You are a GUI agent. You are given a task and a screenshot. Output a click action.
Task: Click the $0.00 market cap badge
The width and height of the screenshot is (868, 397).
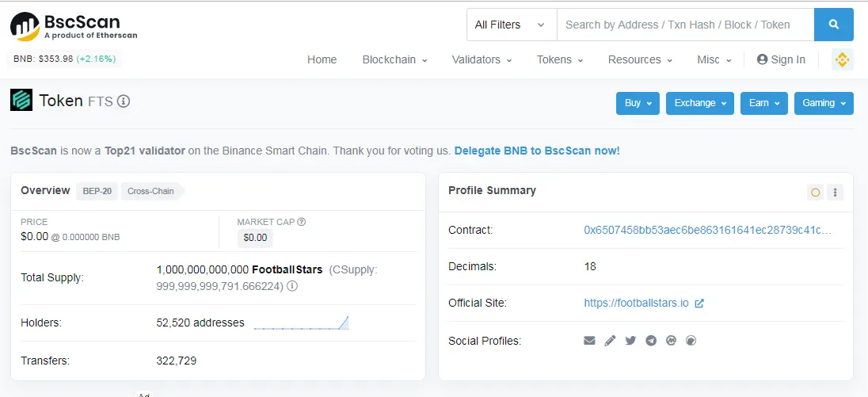point(255,238)
